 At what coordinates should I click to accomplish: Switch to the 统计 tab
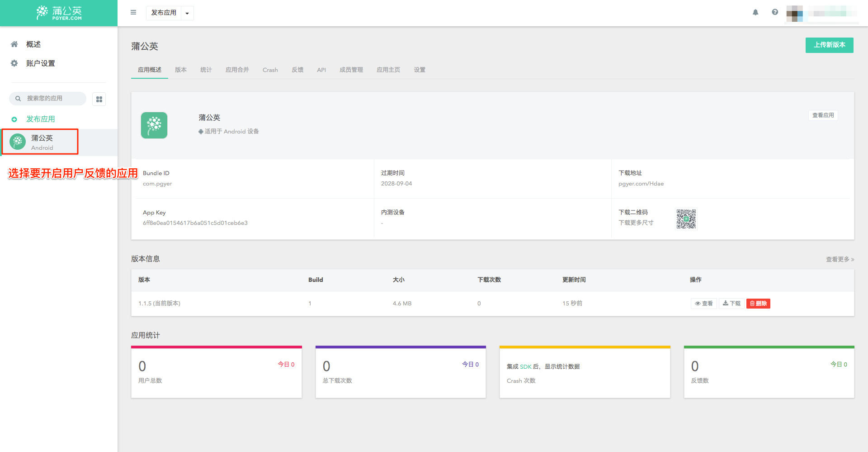(x=206, y=70)
